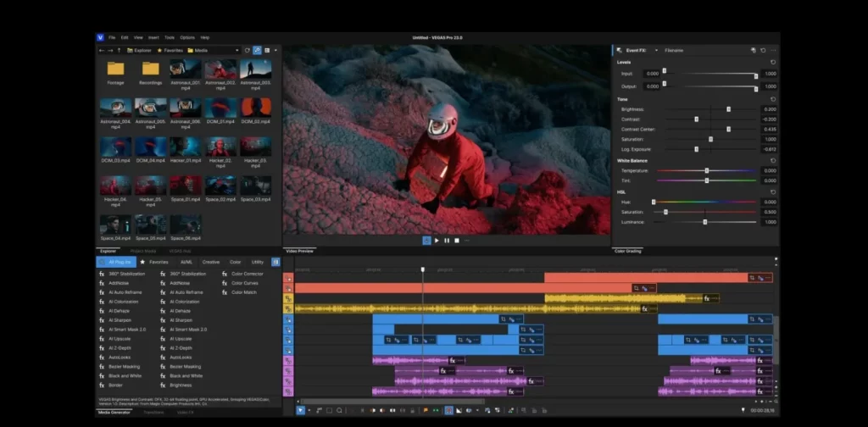Adjust the Brightness slider handle

[728, 109]
